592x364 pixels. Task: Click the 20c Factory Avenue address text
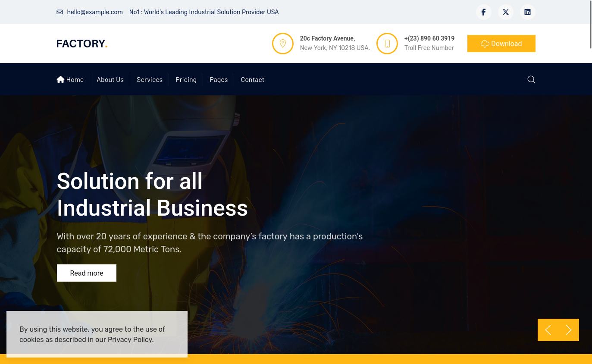[328, 38]
